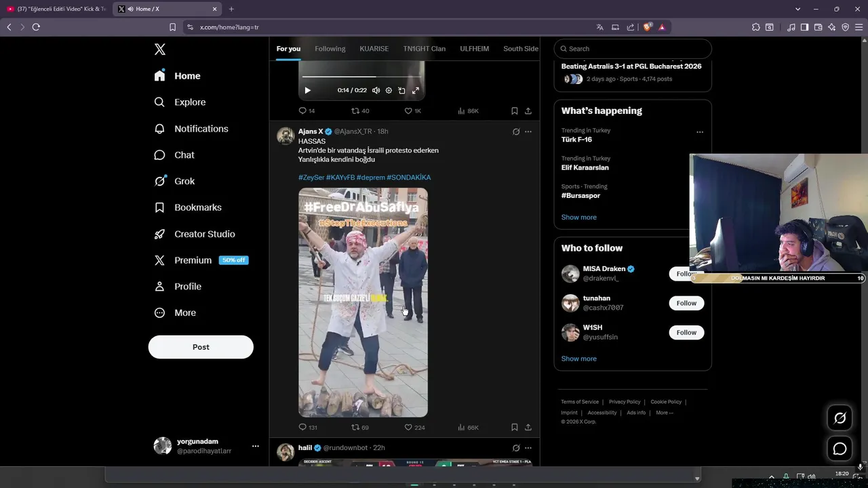868x488 pixels.
Task: Show more under Who to follow
Action: (579, 359)
